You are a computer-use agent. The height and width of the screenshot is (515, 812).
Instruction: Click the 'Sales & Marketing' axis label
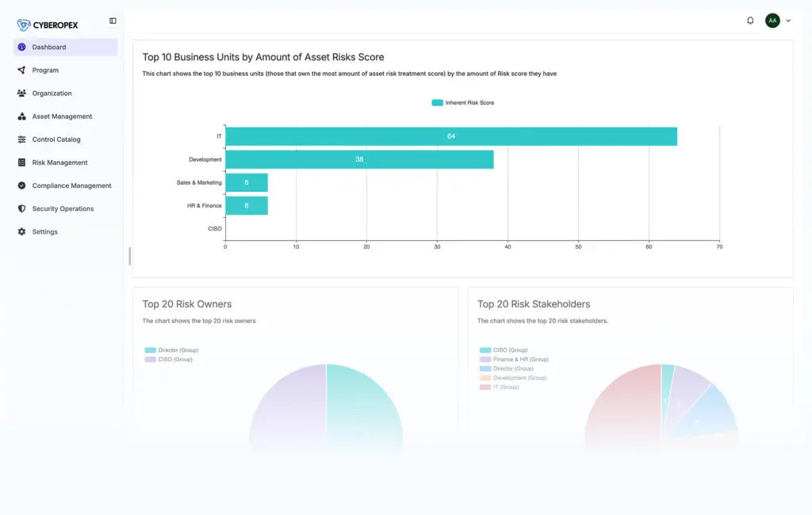199,183
